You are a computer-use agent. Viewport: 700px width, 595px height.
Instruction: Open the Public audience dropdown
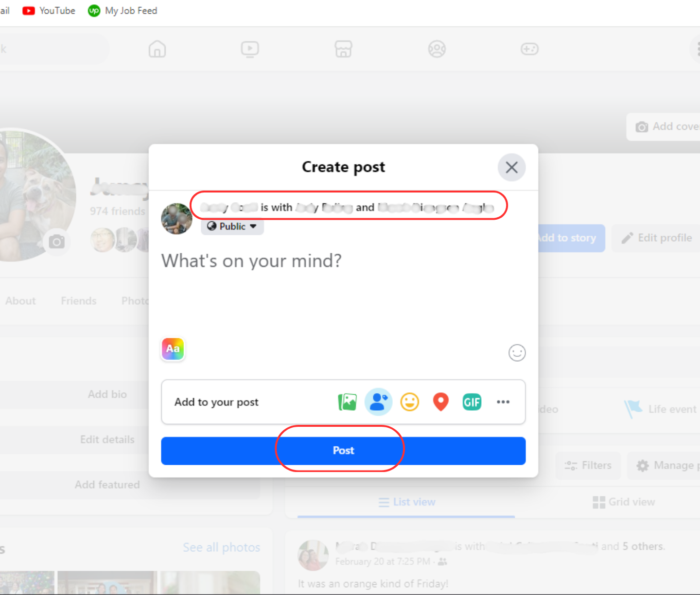click(x=232, y=227)
